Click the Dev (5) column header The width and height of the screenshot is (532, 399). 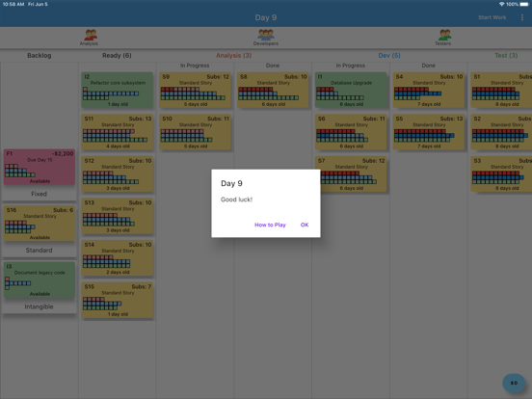(x=389, y=55)
